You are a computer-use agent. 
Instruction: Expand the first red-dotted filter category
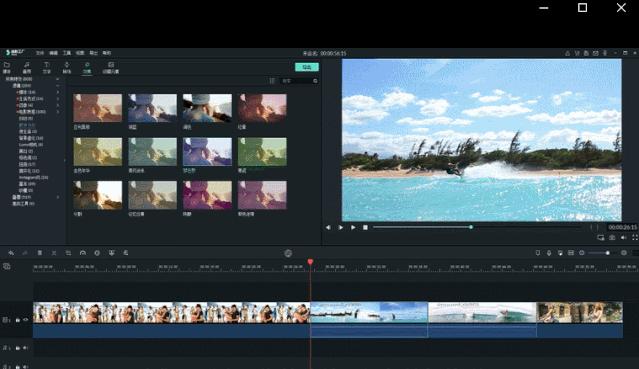coord(57,92)
